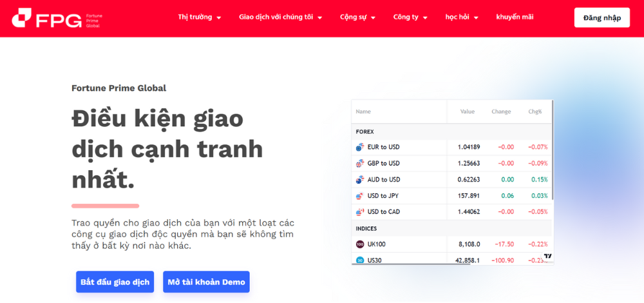Click the Name column header
Screen dimensions: 644x303
coord(363,112)
